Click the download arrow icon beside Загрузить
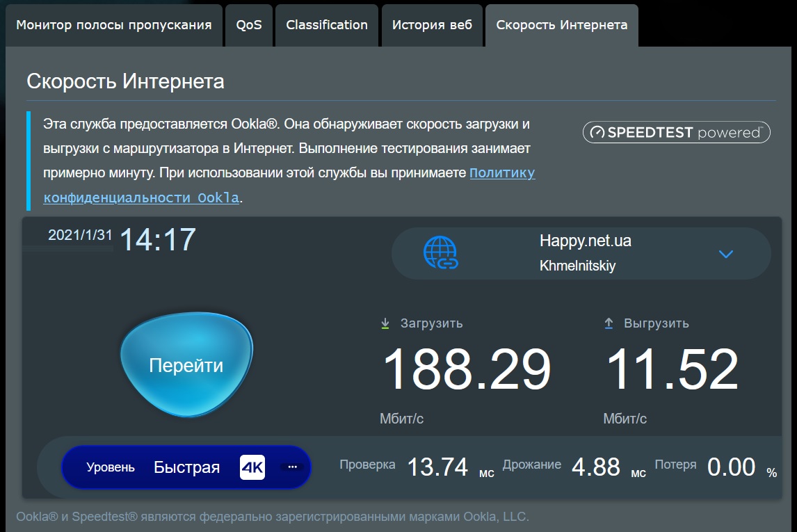This screenshot has height=532, width=797. 385,323
